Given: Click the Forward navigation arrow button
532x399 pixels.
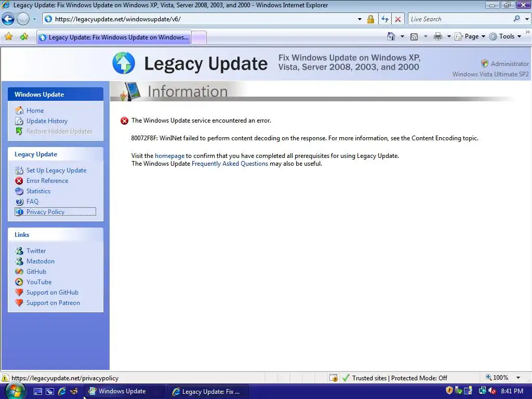Looking at the screenshot, I should 23,19.
